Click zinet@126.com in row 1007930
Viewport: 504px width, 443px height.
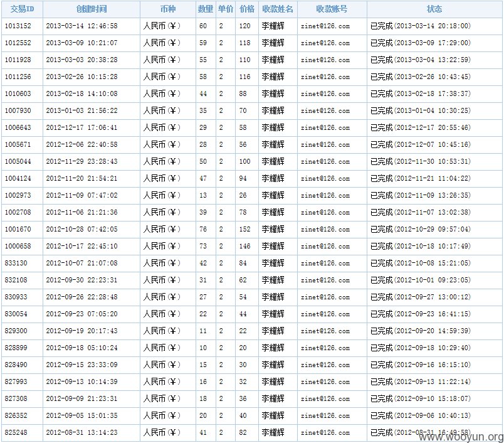(x=325, y=110)
